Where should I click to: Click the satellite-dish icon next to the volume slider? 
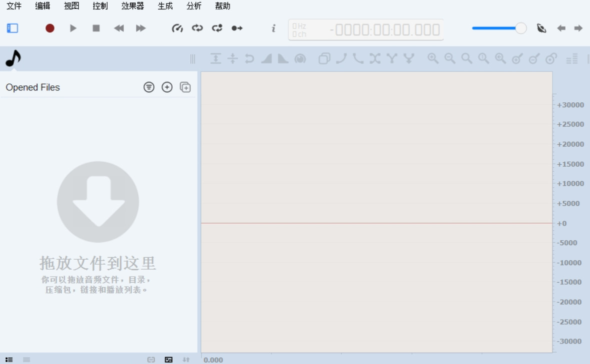tap(541, 28)
